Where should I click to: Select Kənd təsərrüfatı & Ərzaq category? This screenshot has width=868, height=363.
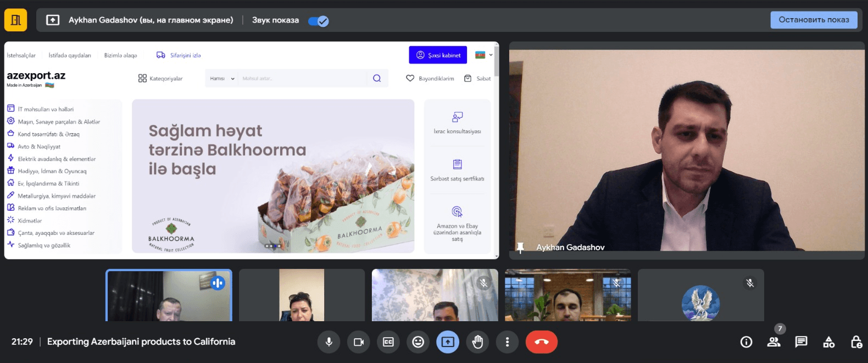click(43, 134)
